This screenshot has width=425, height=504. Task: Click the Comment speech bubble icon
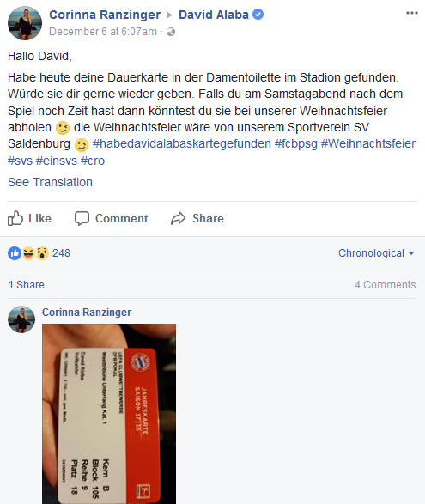(82, 219)
